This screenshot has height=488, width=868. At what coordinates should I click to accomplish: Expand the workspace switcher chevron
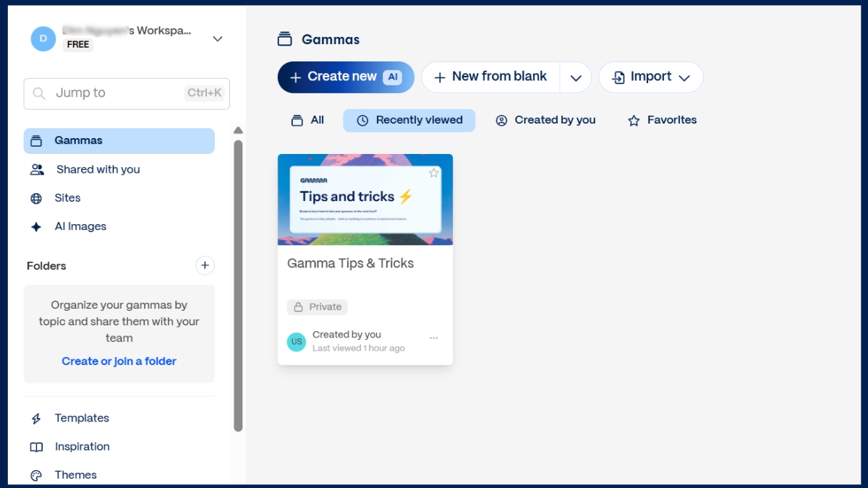click(x=218, y=39)
